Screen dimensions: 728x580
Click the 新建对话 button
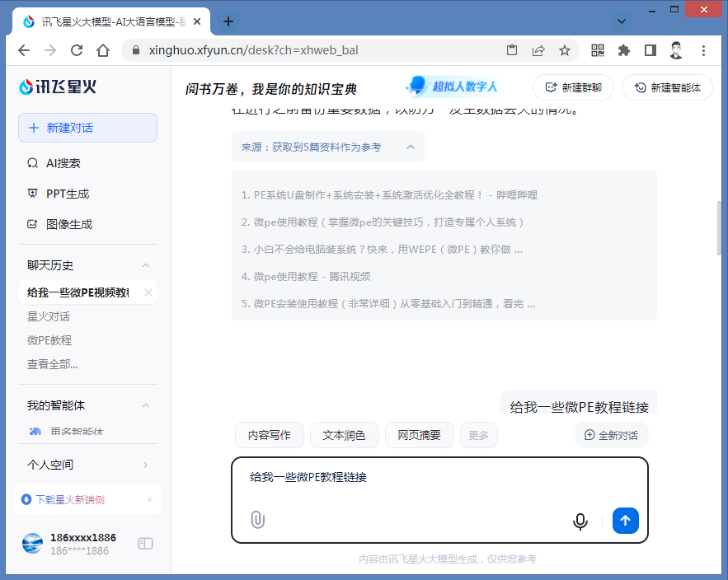[87, 128]
